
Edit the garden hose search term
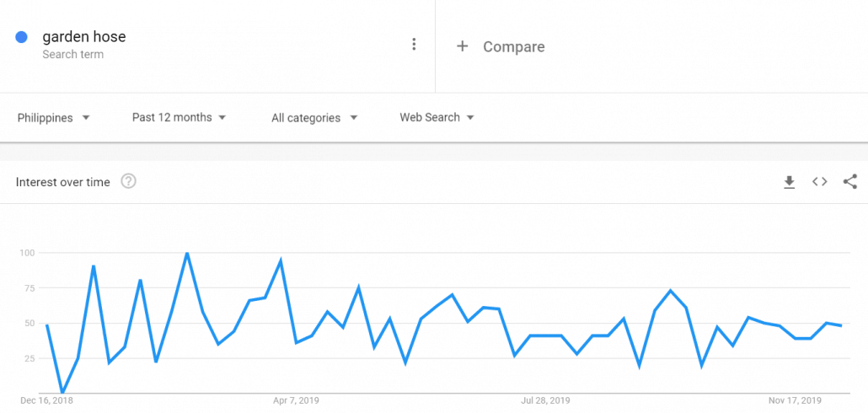click(84, 37)
